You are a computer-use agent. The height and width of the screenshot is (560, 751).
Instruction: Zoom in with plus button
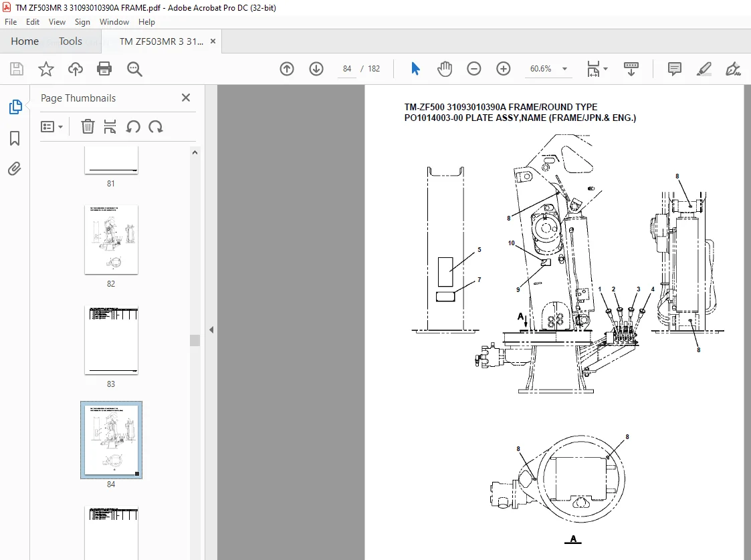coord(504,69)
